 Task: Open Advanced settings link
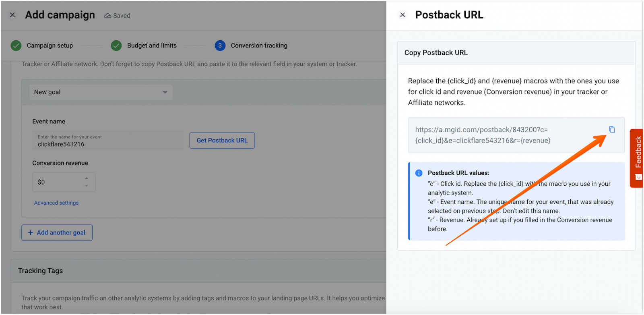coord(56,203)
